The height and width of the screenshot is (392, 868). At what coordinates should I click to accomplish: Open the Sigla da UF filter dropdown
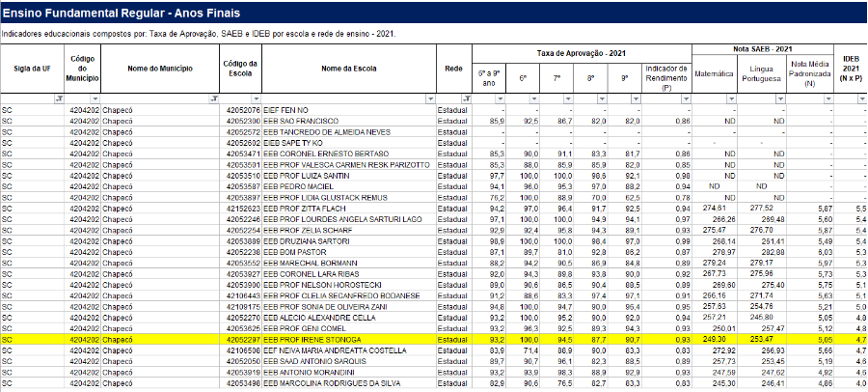pos(59,98)
